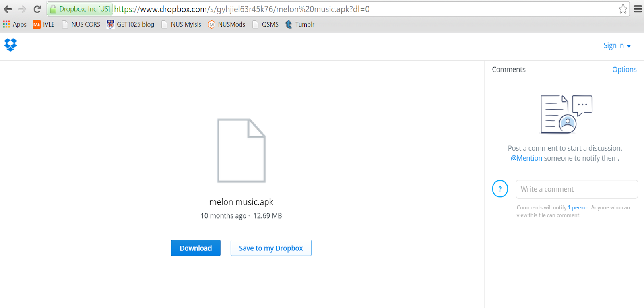Click the browser forward arrow
Screen dimensions: 644x308
pyautogui.click(x=22, y=9)
